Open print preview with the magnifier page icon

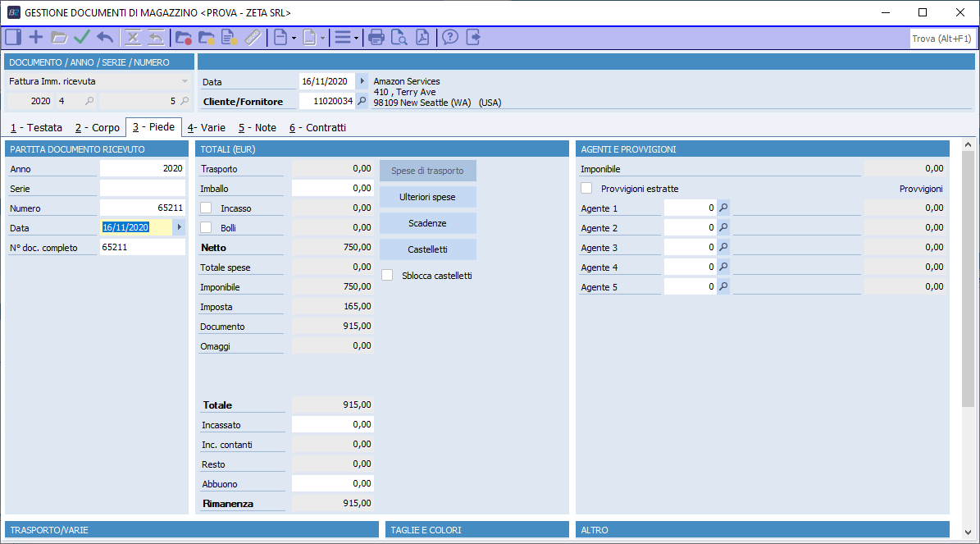399,38
